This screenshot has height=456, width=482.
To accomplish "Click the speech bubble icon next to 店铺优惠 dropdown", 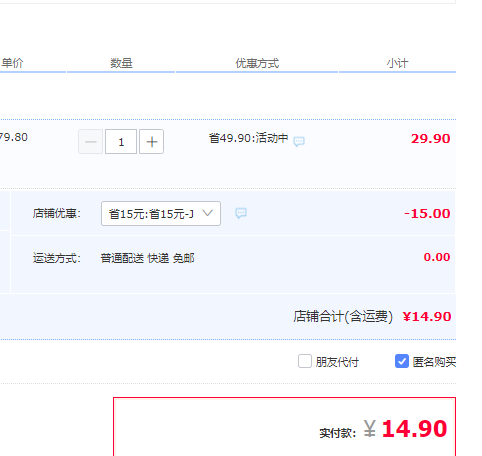I will click(241, 213).
